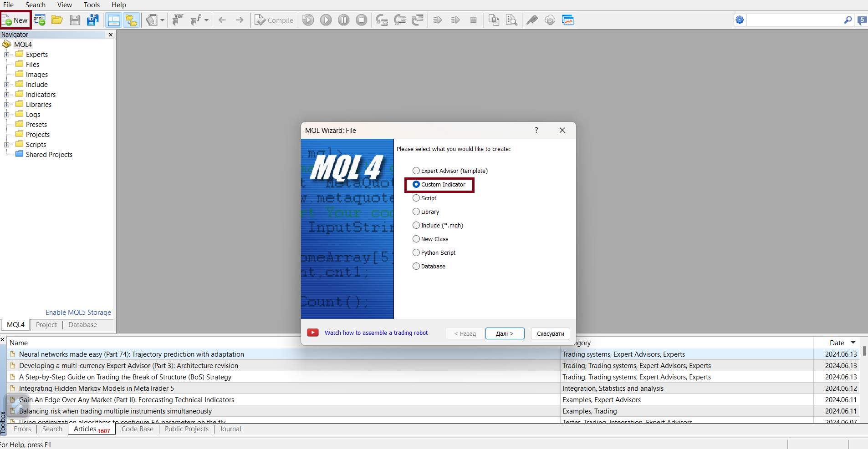Click the 'Скасувати' cancel button
The width and height of the screenshot is (868, 449).
click(550, 333)
